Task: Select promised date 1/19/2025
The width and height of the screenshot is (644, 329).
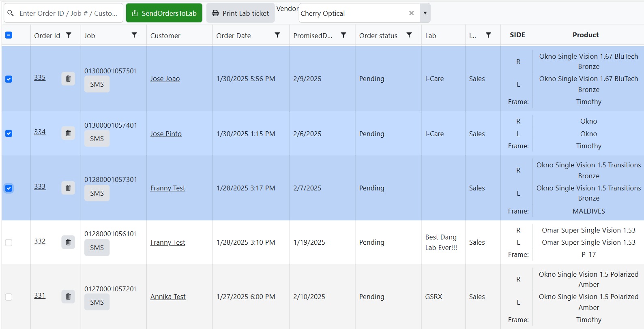Action: pos(309,242)
